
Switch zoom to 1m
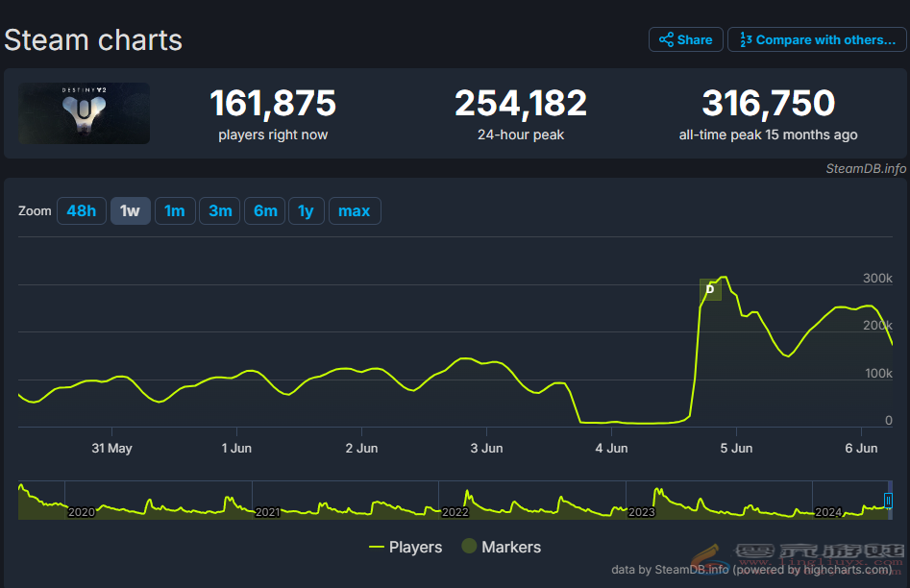(x=174, y=210)
